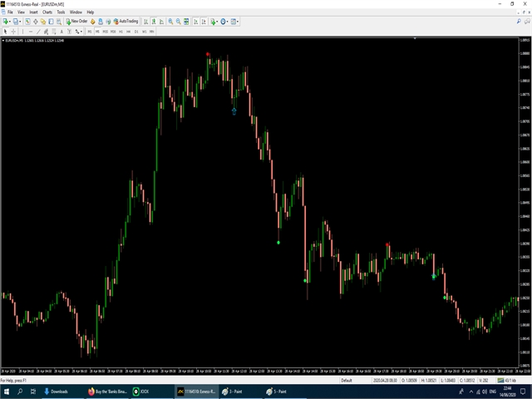Select the horizontal line tool
The width and height of the screenshot is (532, 399).
tap(32, 31)
